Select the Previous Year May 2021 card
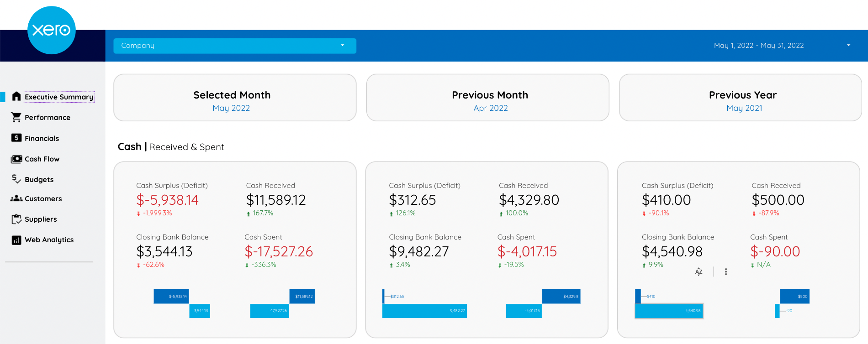868x344 pixels. 740,98
